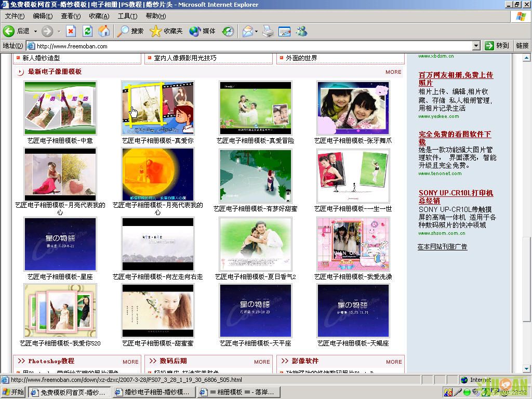
Task: Open the 完全免费的看图软件下载 ad link
Action: pos(455,138)
